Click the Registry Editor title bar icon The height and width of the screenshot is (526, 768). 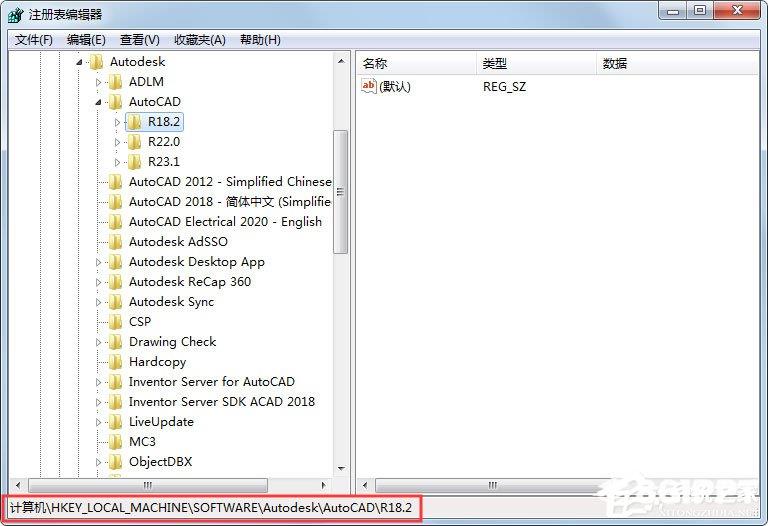tap(15, 14)
